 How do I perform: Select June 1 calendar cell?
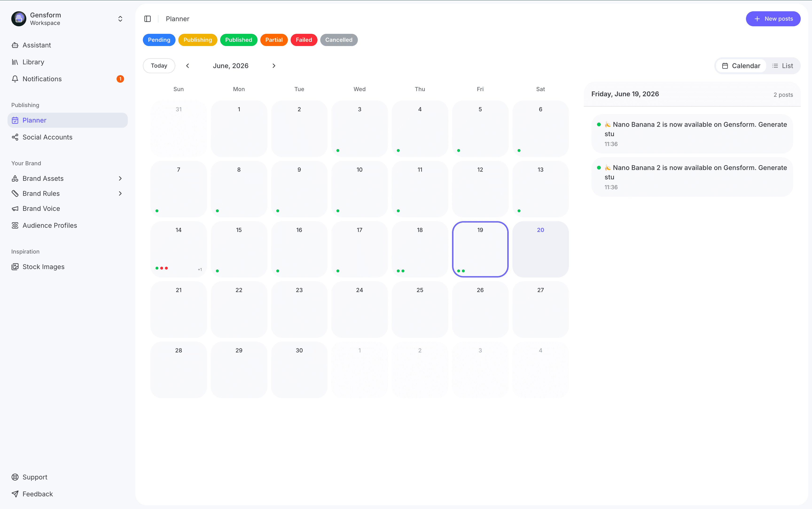(x=239, y=129)
